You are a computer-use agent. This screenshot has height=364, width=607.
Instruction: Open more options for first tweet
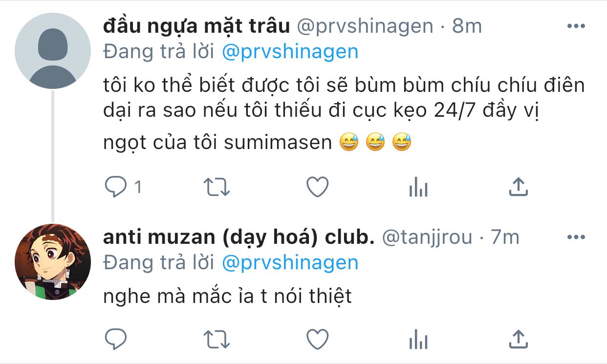click(x=576, y=26)
